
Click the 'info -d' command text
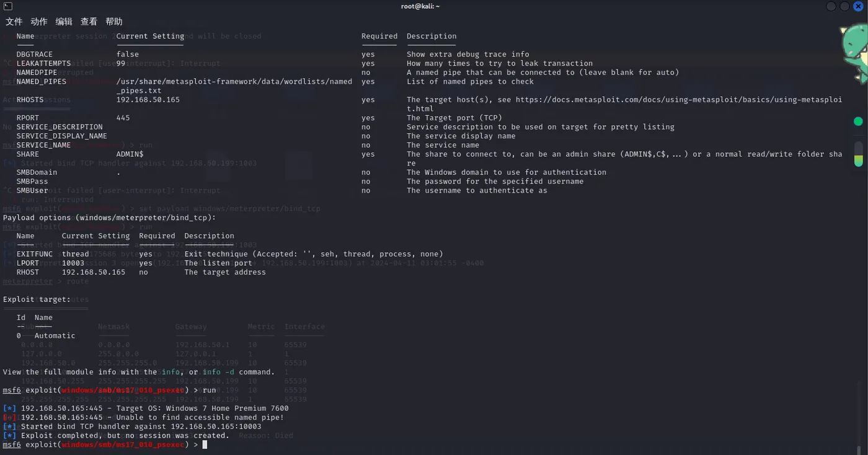click(x=219, y=372)
